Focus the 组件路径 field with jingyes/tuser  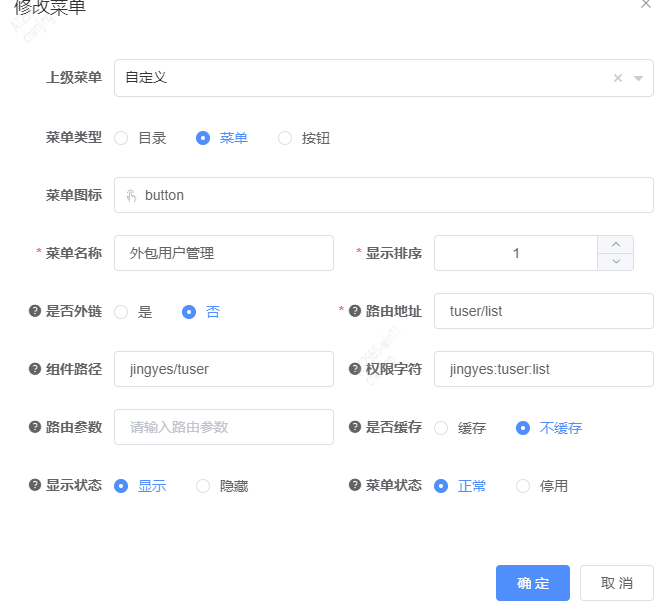(223, 369)
